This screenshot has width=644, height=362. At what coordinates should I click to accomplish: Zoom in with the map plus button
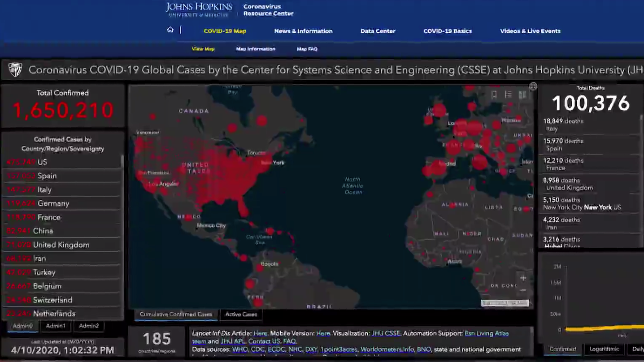[x=523, y=278]
